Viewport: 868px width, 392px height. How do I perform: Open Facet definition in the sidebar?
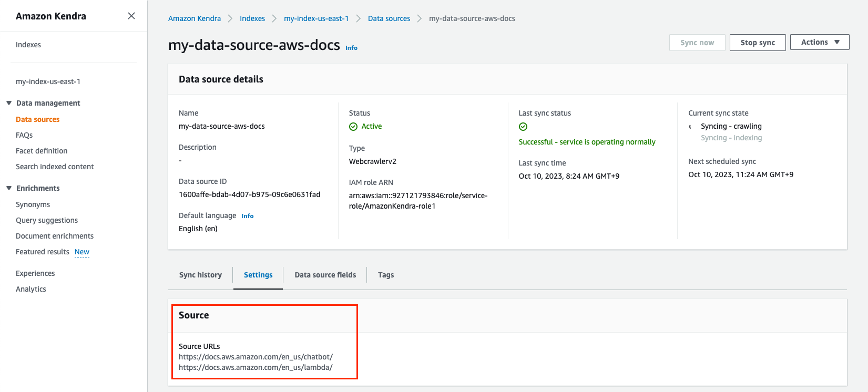(x=42, y=151)
